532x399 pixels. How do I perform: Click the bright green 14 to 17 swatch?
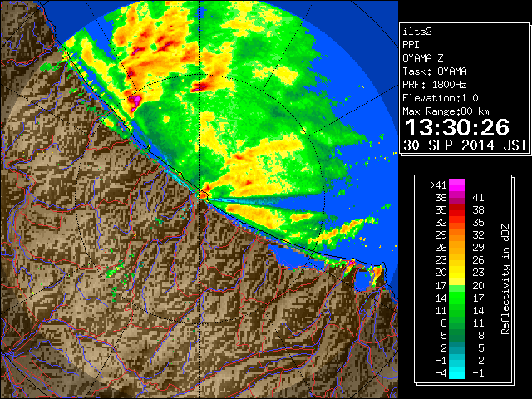pos(457,298)
